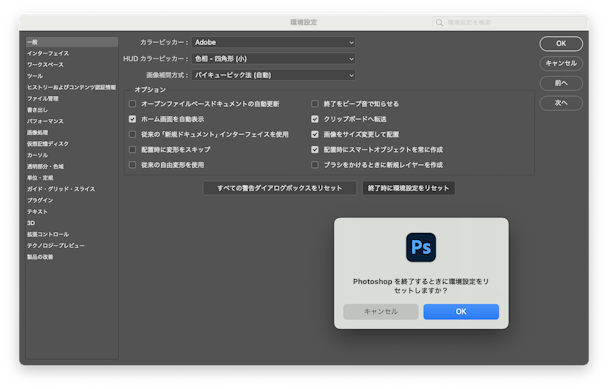608x389 pixels.
Task: Confirm reset with blue OK button
Action: point(461,311)
